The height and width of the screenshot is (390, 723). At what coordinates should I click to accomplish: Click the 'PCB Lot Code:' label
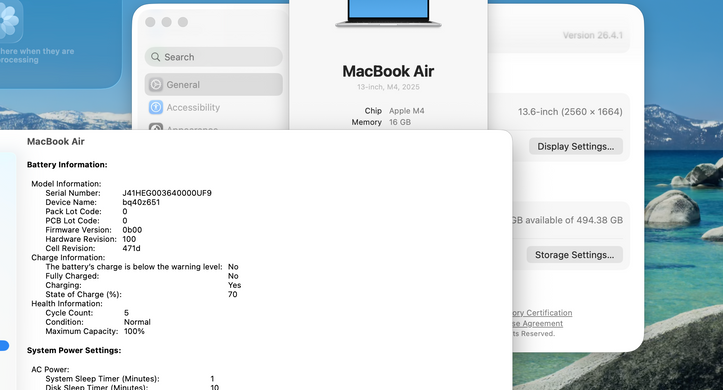coord(72,220)
